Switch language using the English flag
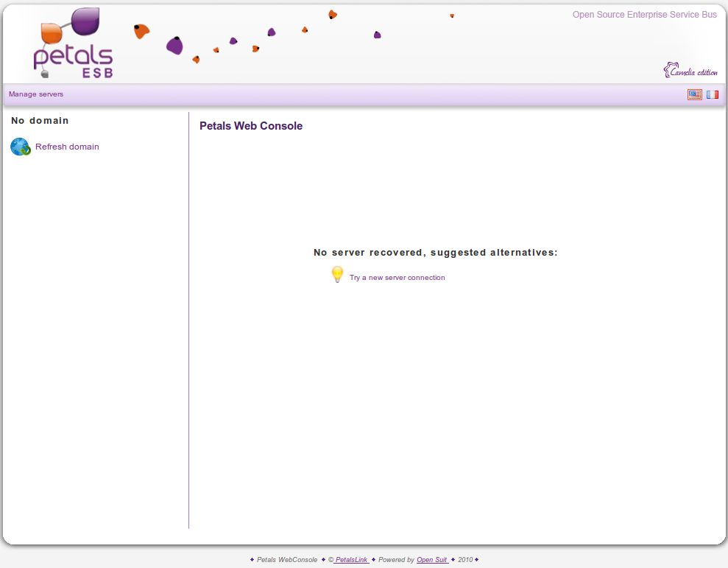 pos(694,94)
